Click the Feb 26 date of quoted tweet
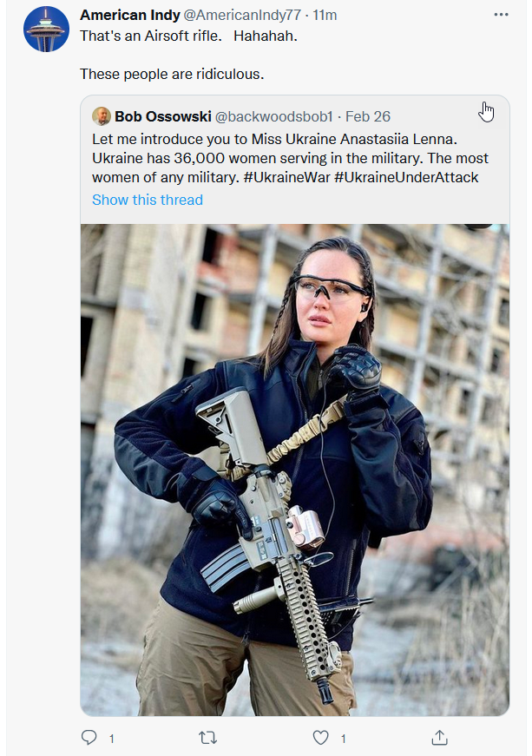Image resolution: width=532 pixels, height=756 pixels. point(368,116)
